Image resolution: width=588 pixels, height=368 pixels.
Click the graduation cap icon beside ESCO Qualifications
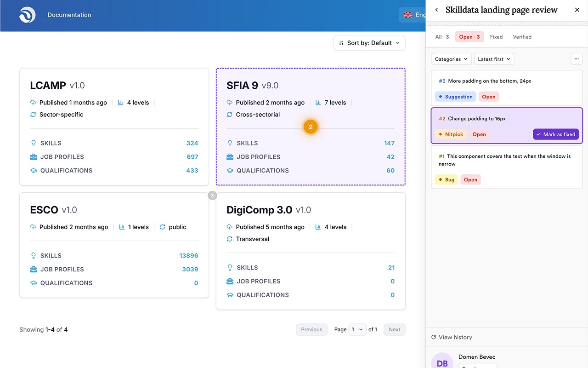(x=33, y=283)
